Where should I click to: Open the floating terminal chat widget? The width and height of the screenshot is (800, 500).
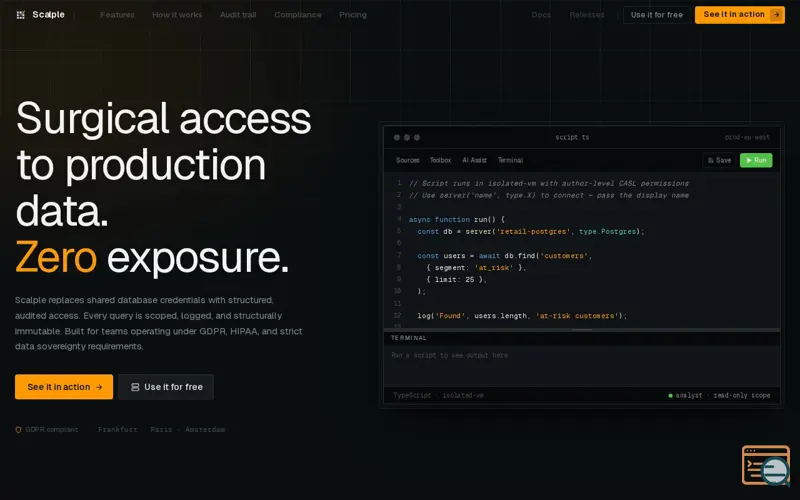765,465
